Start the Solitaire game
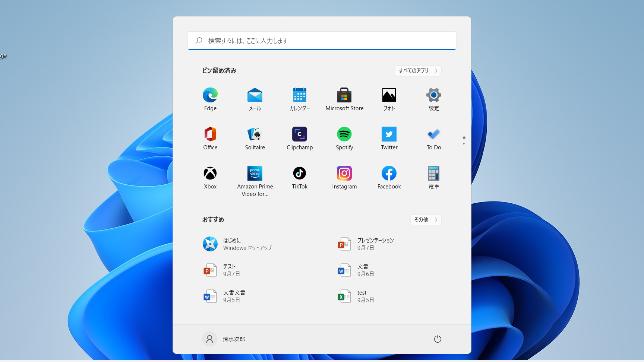The image size is (644, 362). click(x=255, y=138)
